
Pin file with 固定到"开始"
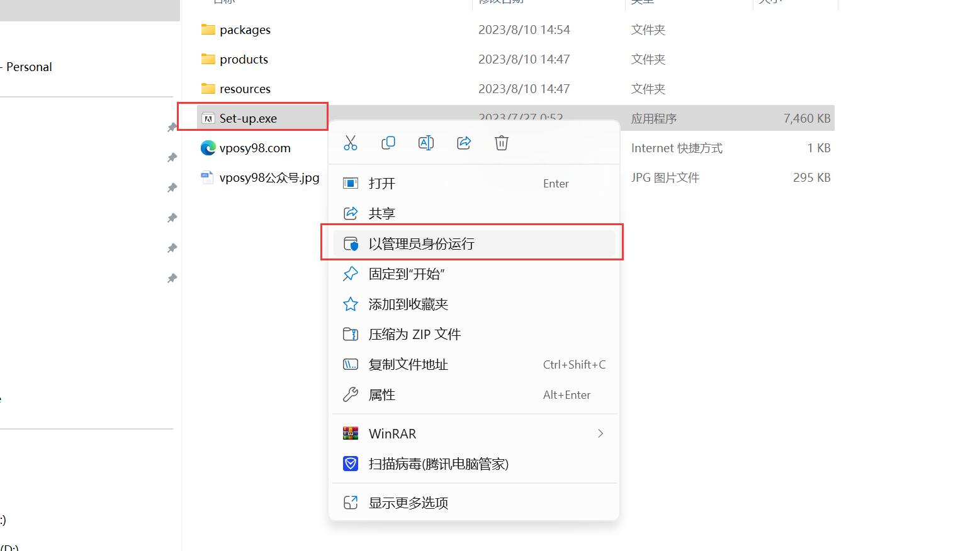(x=474, y=274)
